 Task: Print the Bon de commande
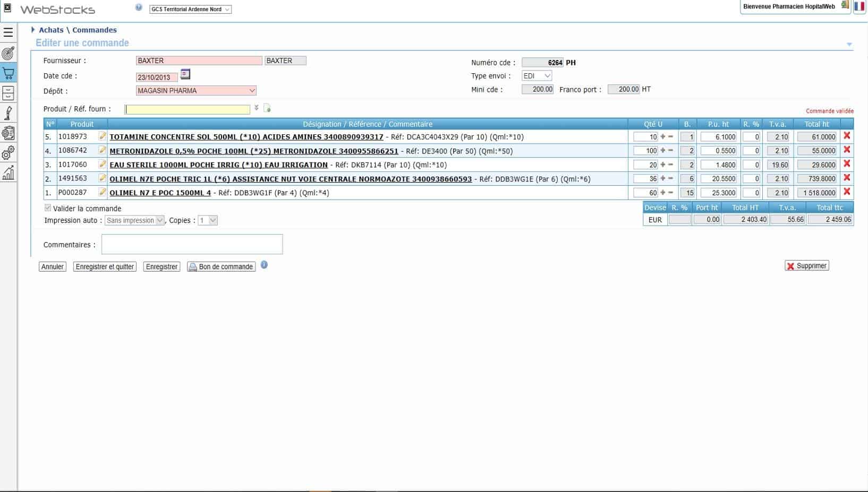click(x=221, y=266)
